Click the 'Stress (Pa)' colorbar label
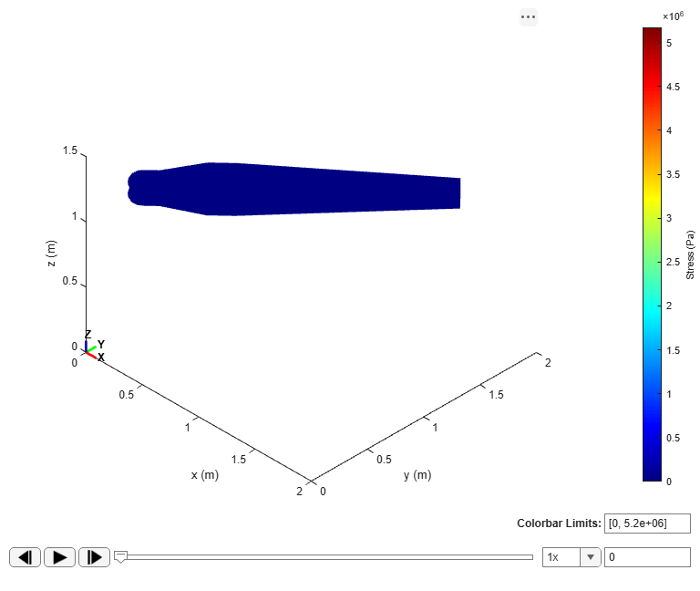Image resolution: width=700 pixels, height=591 pixels. (690, 254)
